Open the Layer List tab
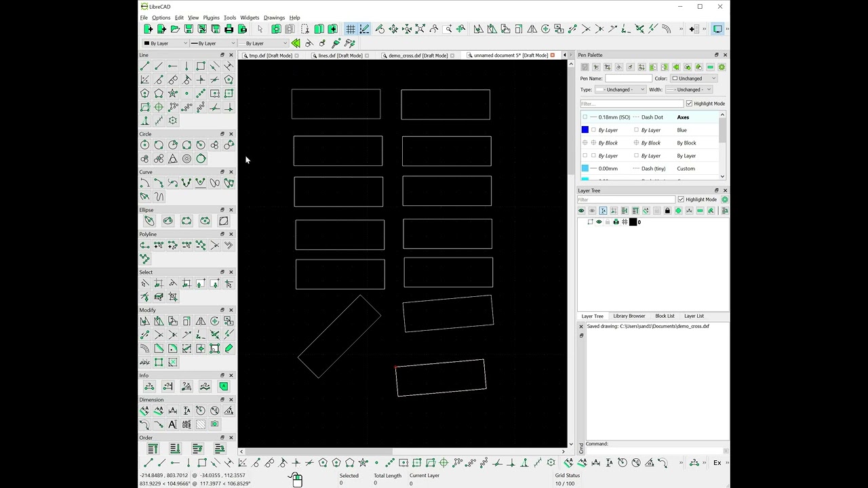Screen dimensions: 868x488 (x=694, y=316)
